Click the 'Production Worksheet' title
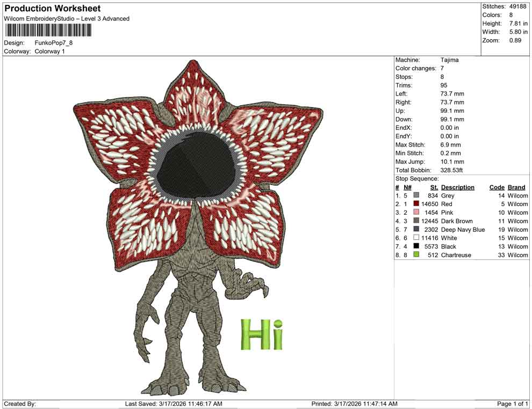Screen dimensions: 532x409 coord(53,9)
